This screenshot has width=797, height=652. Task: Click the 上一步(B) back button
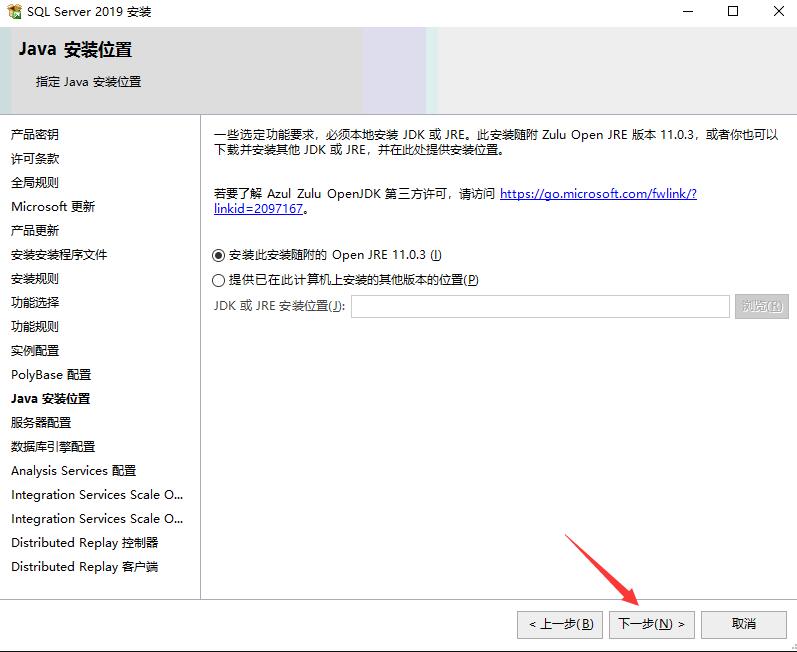click(x=560, y=624)
